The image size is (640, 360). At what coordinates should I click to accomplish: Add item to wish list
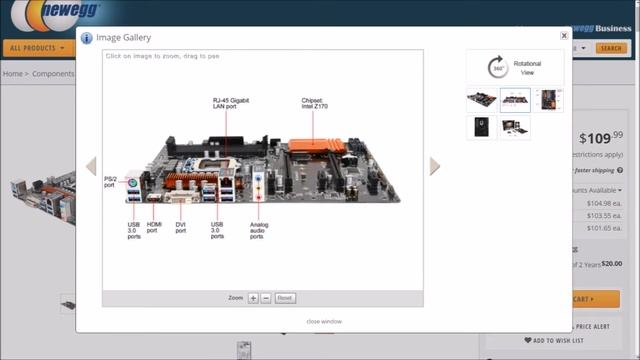(554, 340)
